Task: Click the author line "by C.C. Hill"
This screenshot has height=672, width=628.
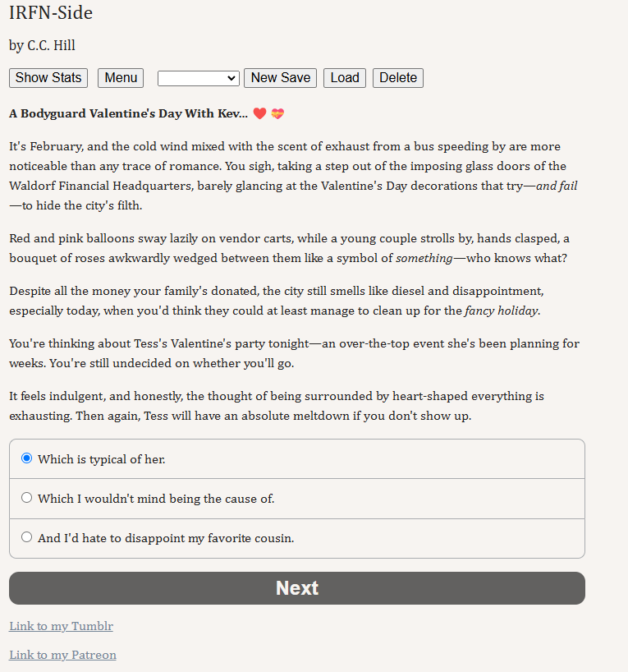Action: [x=42, y=45]
